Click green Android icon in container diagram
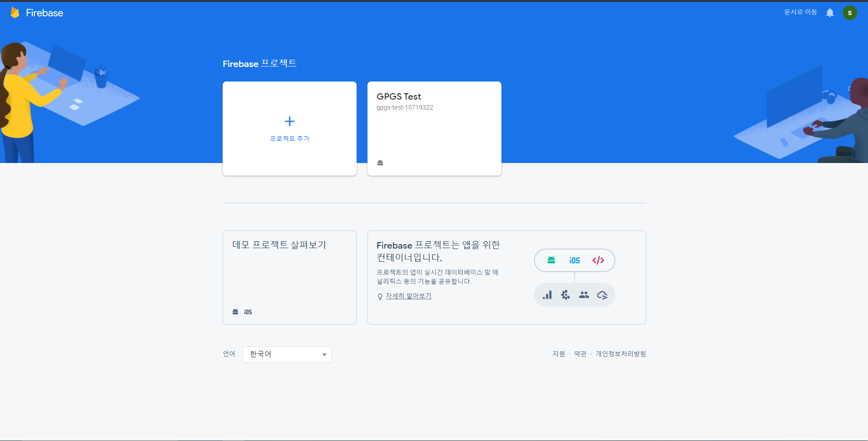This screenshot has width=868, height=441. point(551,260)
